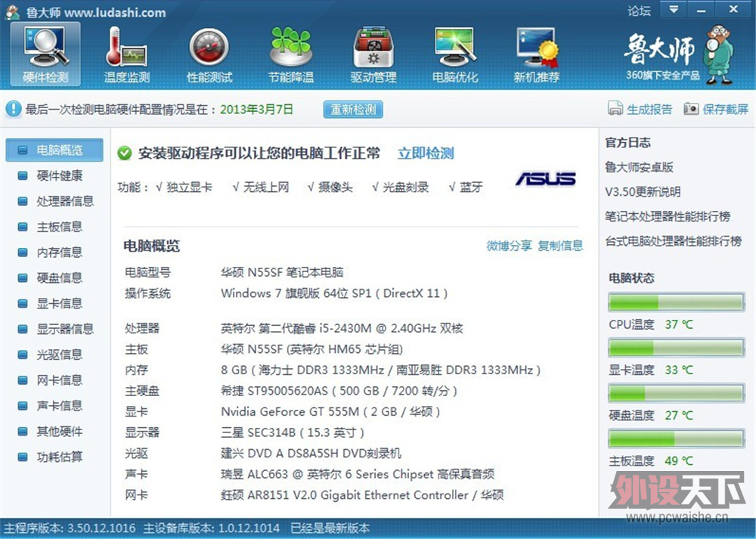Open the 驱动管理 driver toolbox icon
The width and height of the screenshot is (756, 539).
[x=373, y=54]
